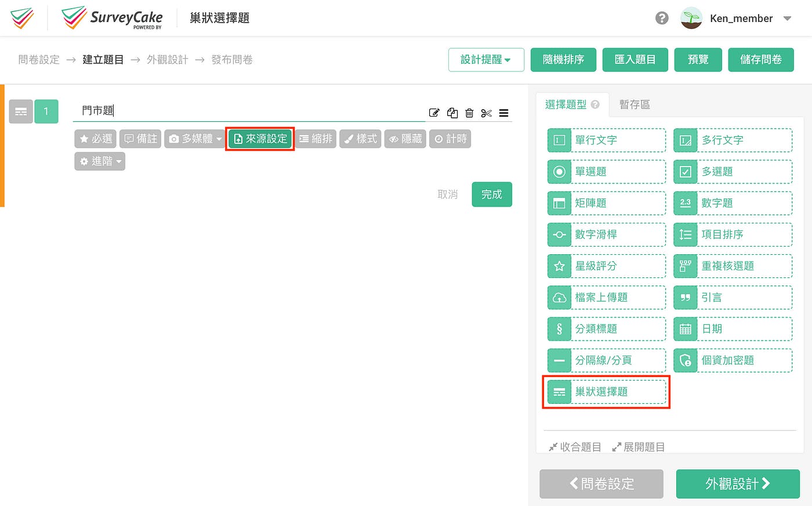Click the 來源設定 button
The width and height of the screenshot is (812, 506).
pos(260,139)
